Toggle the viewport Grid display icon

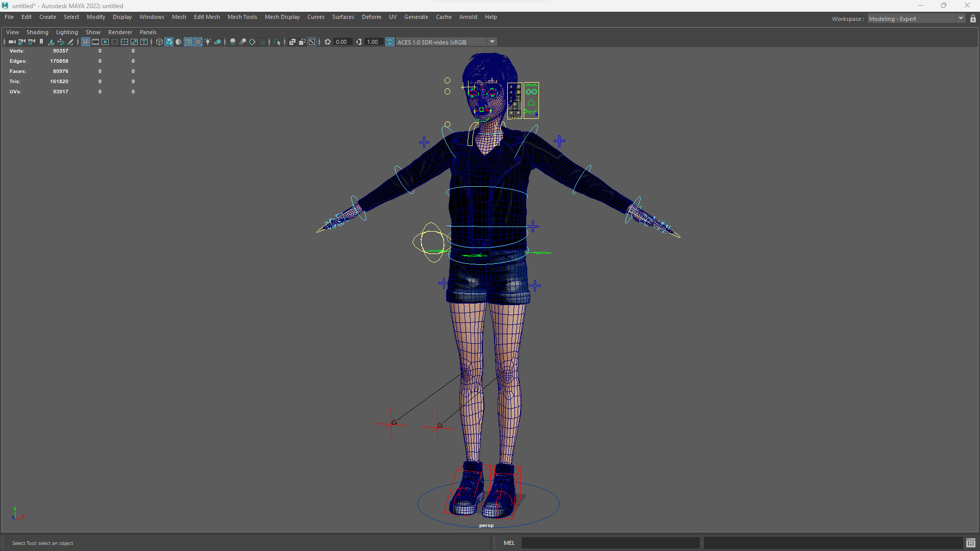coord(86,42)
